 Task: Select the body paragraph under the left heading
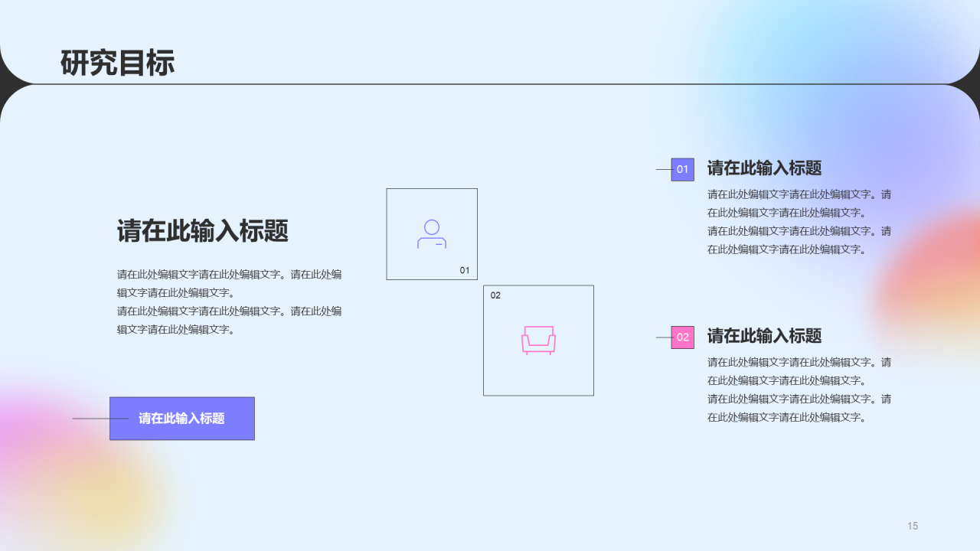tap(230, 302)
